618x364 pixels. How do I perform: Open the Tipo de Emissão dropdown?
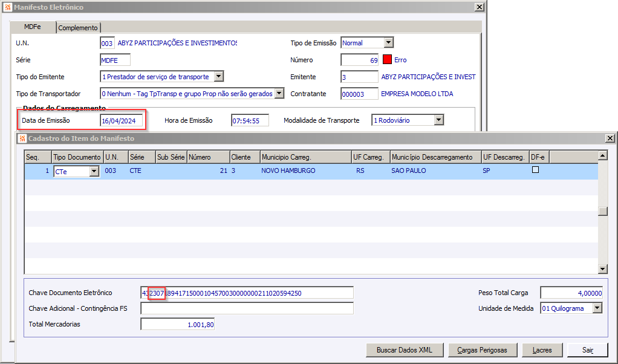pos(389,42)
